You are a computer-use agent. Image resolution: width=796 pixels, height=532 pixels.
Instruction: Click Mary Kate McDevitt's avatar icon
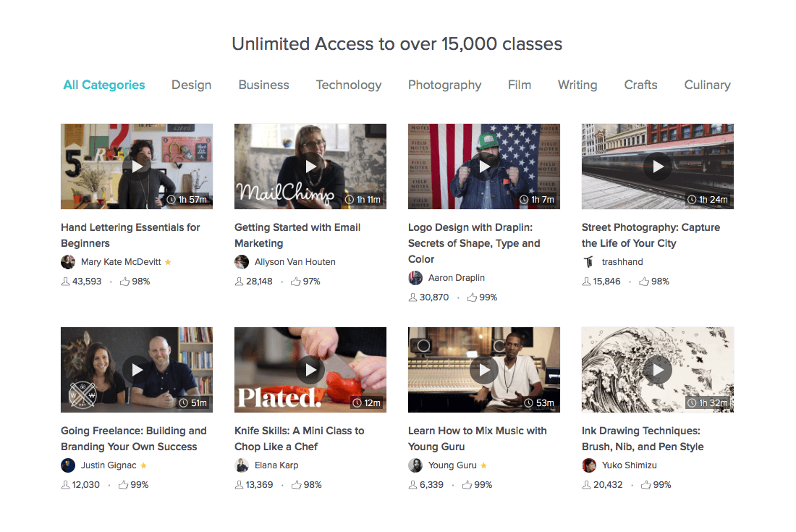pyautogui.click(x=68, y=262)
